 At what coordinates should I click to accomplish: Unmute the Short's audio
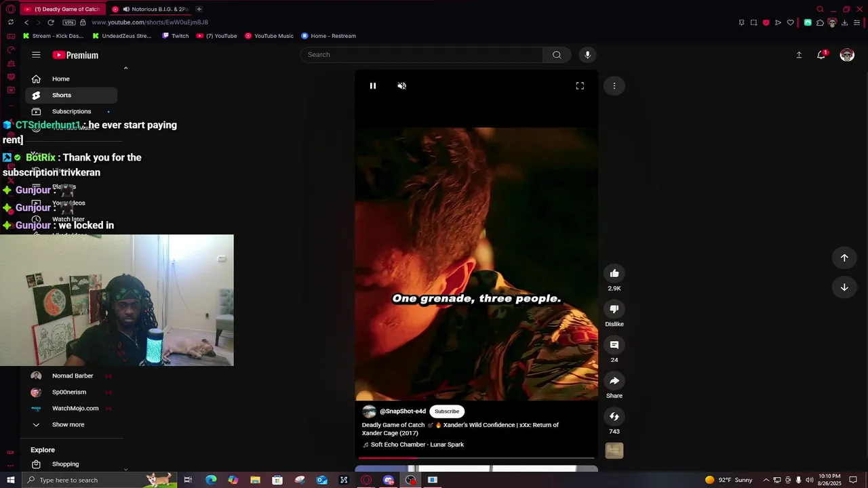(x=401, y=86)
